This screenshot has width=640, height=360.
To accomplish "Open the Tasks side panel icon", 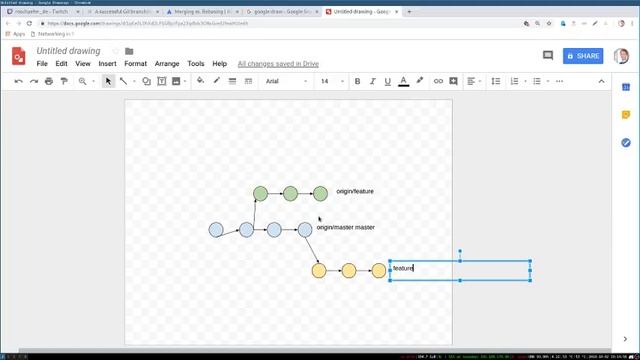I will tap(626, 142).
